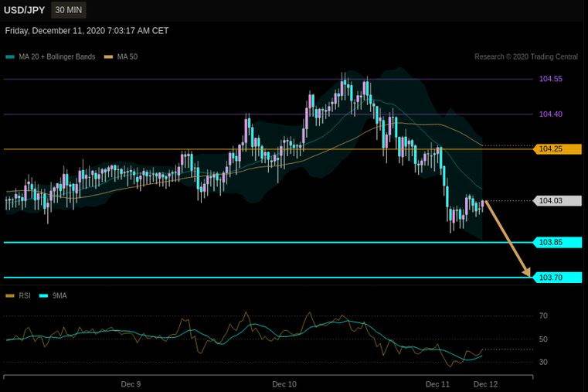Click the RSI 50 level label
The height and width of the screenshot is (392, 588).
pos(543,339)
